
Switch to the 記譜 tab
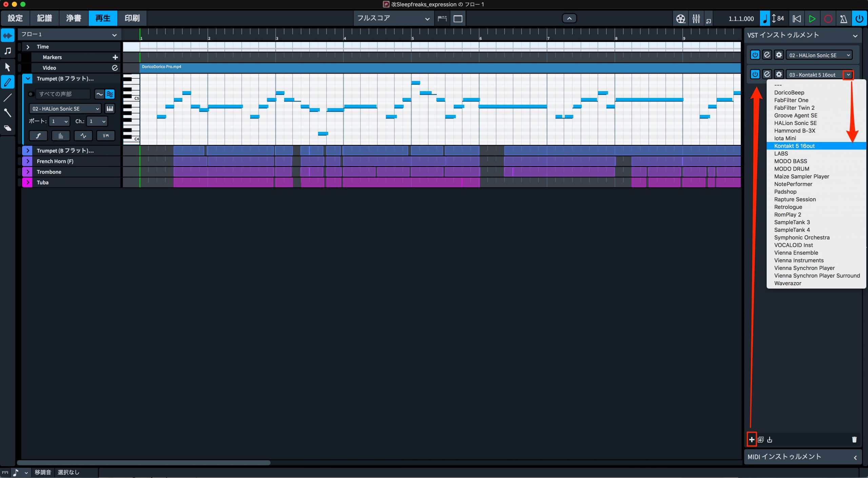(44, 18)
